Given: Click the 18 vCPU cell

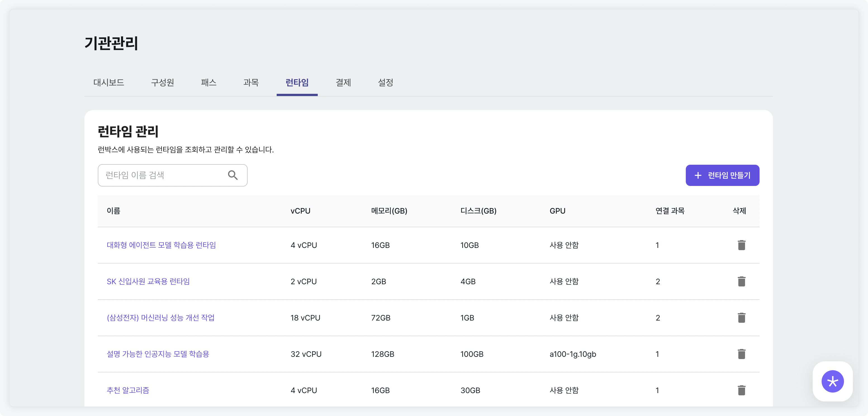Looking at the screenshot, I should click(x=305, y=318).
